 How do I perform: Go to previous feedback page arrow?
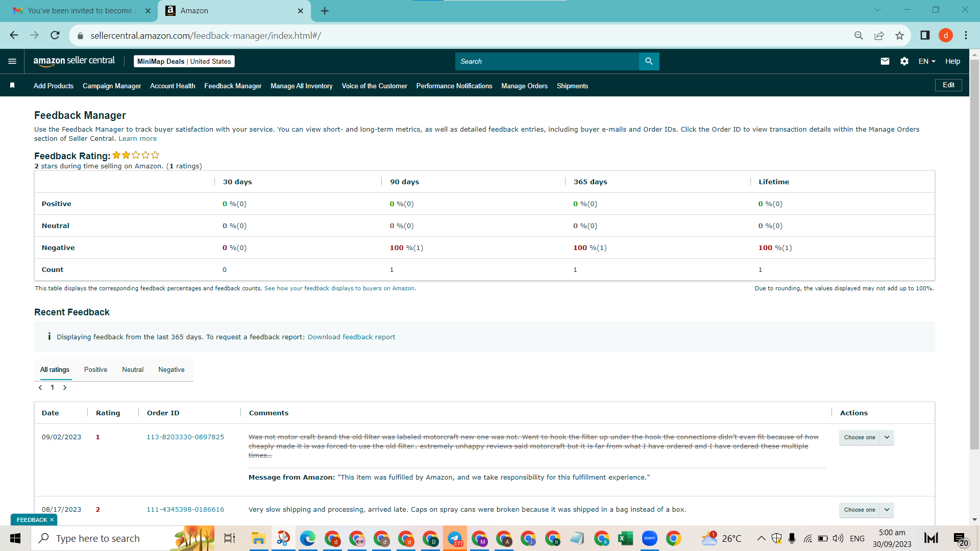pyautogui.click(x=40, y=388)
